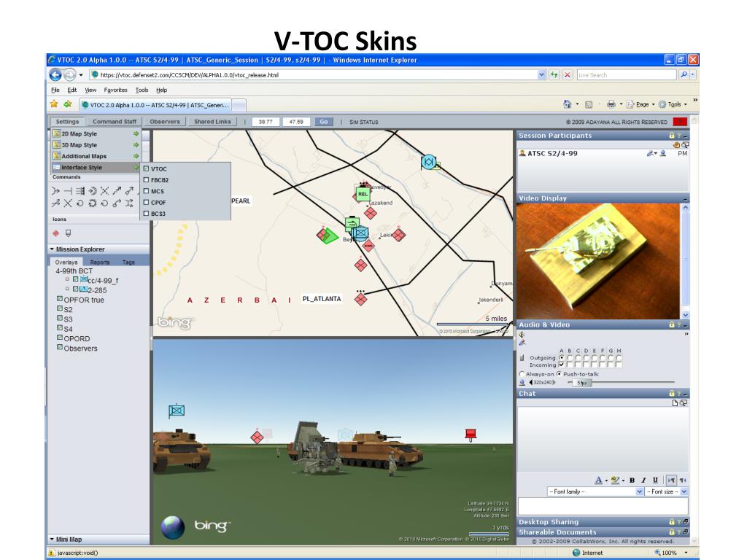Expand the Additional Maps submenu arrow

pyautogui.click(x=136, y=156)
